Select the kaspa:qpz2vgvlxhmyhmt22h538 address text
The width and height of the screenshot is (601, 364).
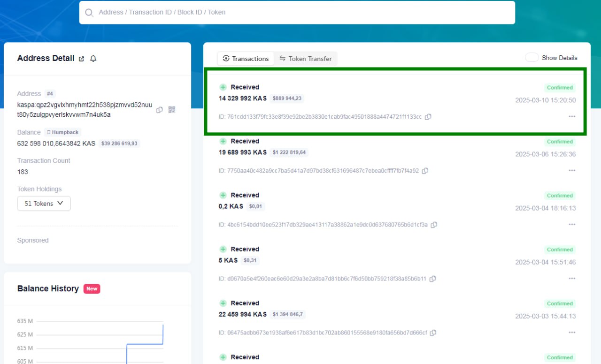(85, 110)
